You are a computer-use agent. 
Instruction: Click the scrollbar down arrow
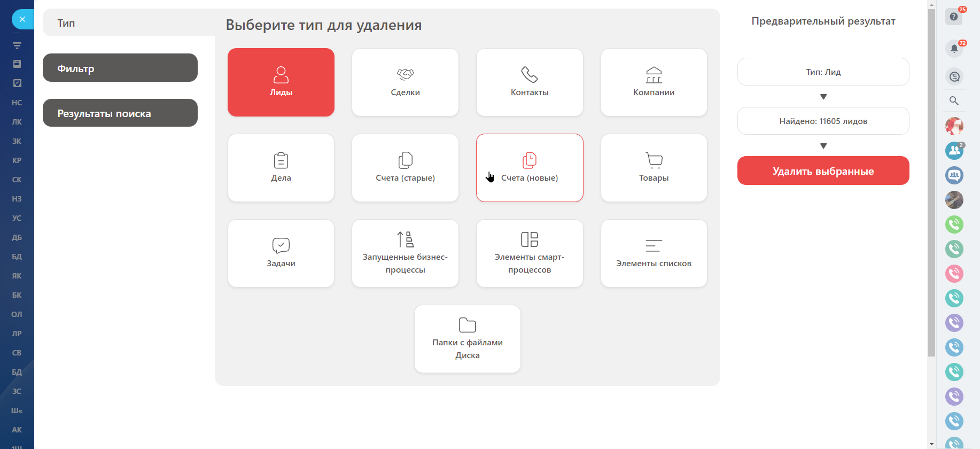pyautogui.click(x=931, y=444)
